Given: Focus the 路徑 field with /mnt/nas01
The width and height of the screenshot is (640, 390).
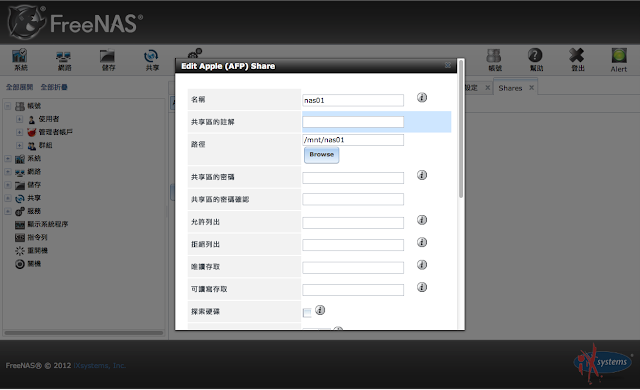Looking at the screenshot, I should click(353, 140).
